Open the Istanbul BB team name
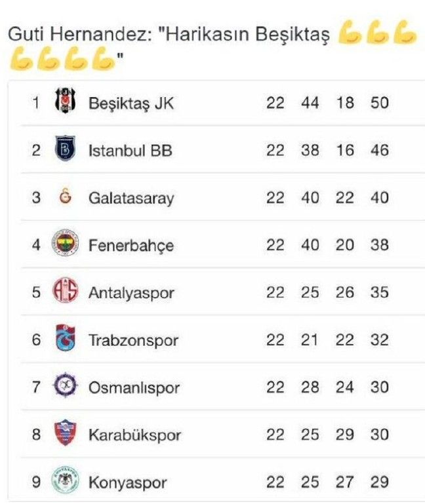Image resolution: width=425 pixels, height=504 pixels. [x=130, y=151]
